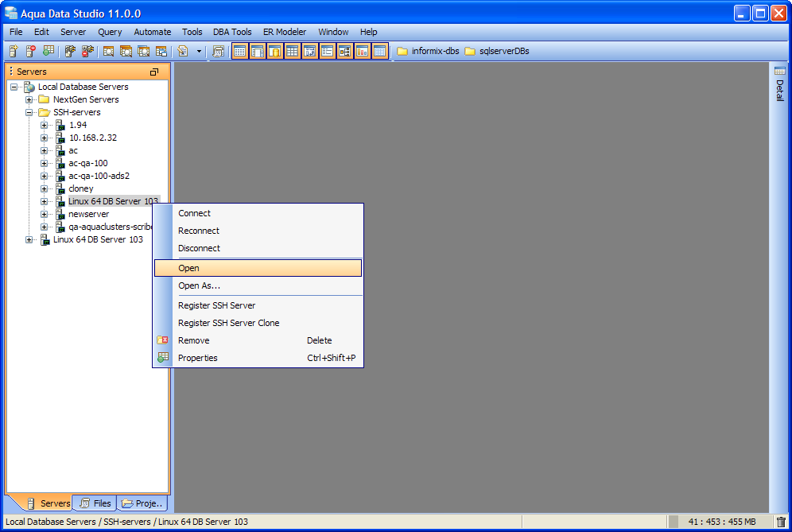Choose Remove in the context menu

click(x=258, y=340)
